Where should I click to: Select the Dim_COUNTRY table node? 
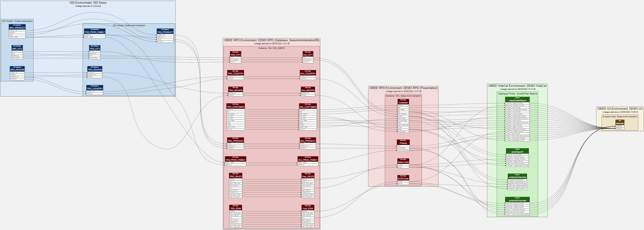click(308, 74)
